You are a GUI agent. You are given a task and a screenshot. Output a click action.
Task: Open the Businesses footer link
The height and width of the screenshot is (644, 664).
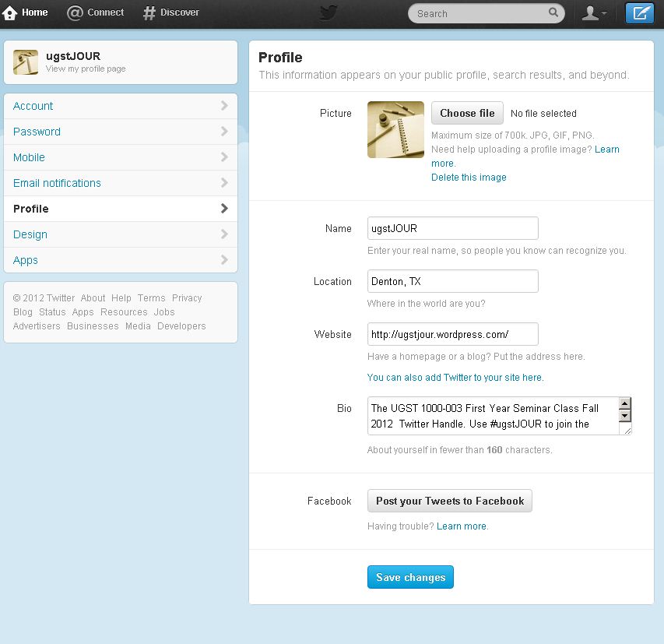click(93, 326)
